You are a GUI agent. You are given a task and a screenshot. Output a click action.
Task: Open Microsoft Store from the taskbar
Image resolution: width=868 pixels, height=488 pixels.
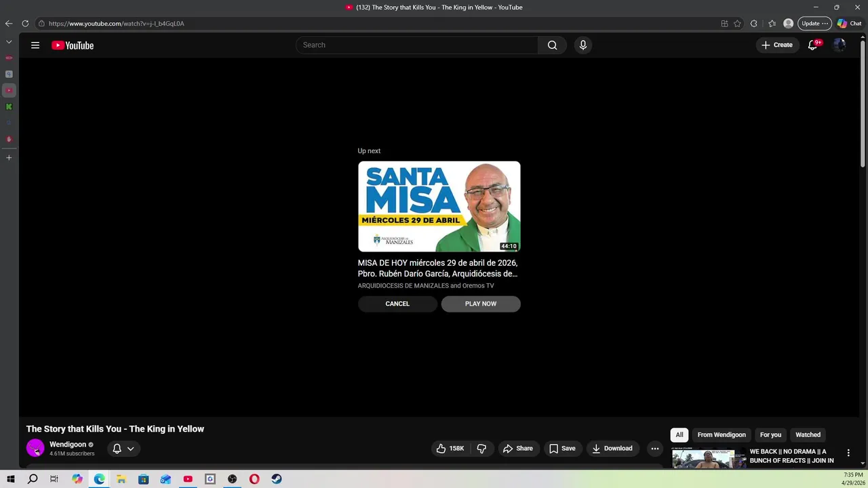pos(144,479)
